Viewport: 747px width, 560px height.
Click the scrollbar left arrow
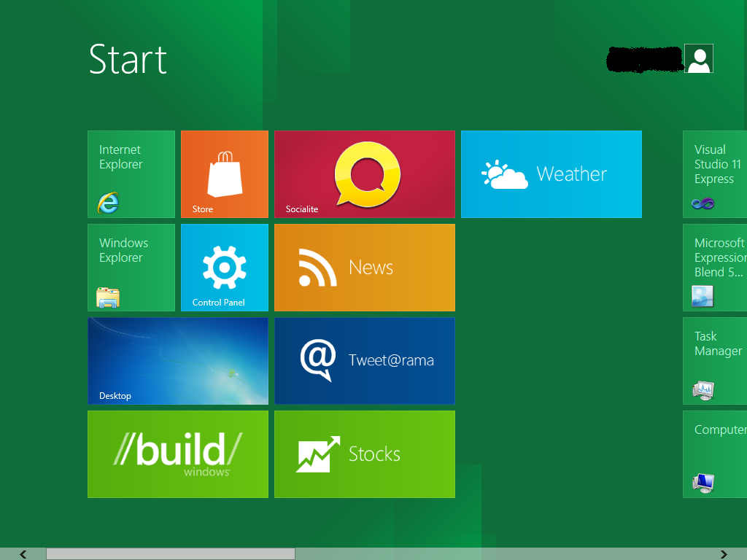[x=23, y=554]
